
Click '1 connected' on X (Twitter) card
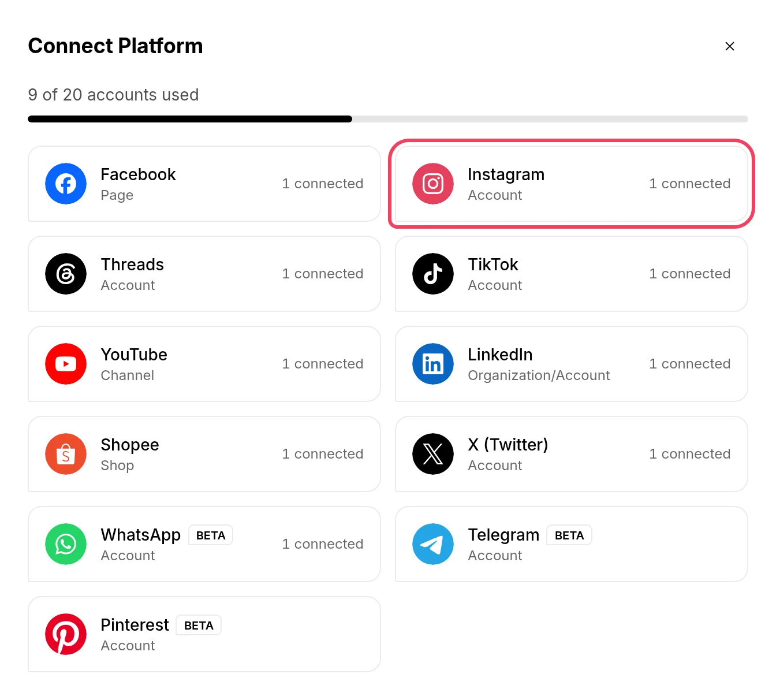[690, 454]
